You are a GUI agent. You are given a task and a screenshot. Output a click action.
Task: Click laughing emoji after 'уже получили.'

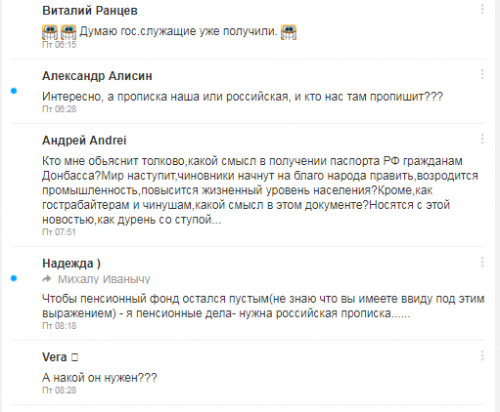click(289, 32)
